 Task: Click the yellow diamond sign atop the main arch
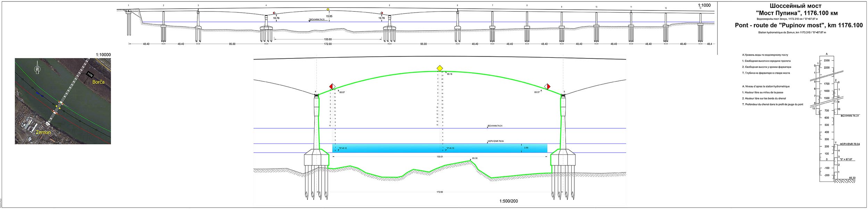point(440,68)
